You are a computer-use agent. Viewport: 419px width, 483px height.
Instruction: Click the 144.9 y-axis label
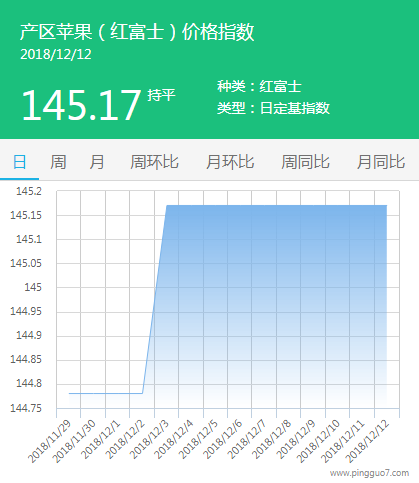(x=29, y=335)
